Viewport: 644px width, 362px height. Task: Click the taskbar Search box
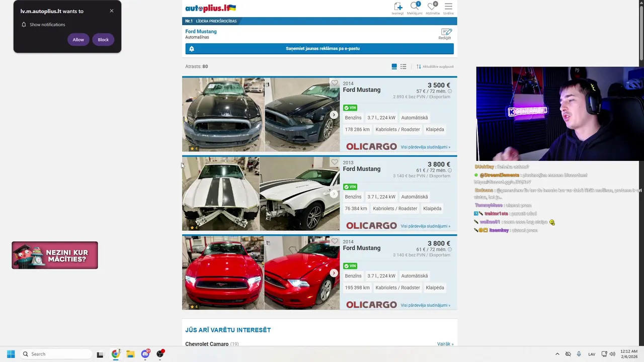(x=55, y=354)
